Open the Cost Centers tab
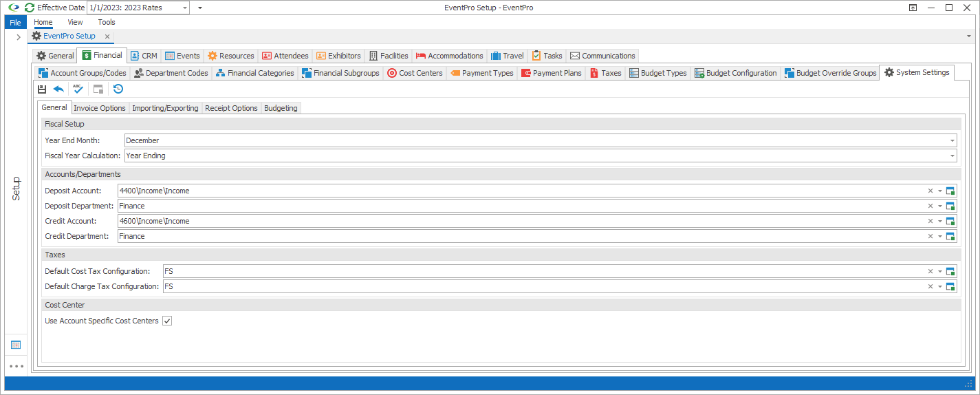This screenshot has height=395, width=980. 415,73
